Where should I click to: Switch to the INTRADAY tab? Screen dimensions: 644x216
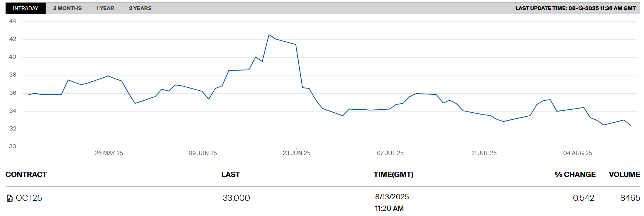coord(26,8)
